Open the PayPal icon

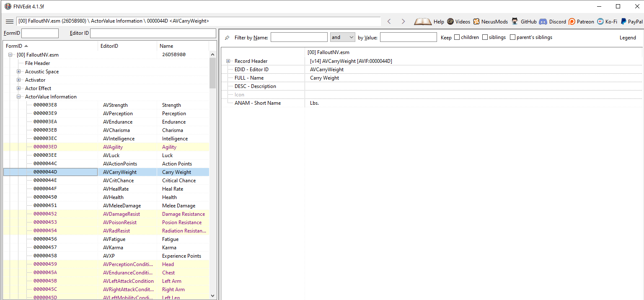tap(624, 21)
